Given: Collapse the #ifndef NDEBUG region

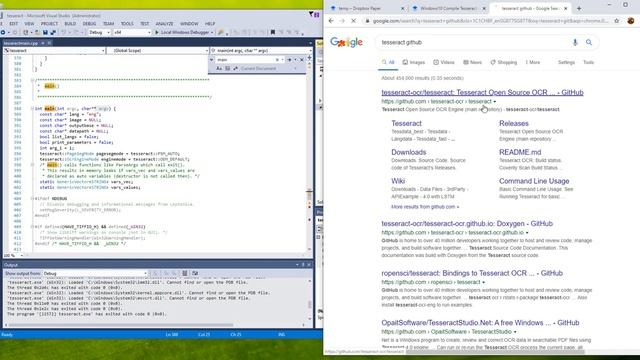Looking at the screenshot, I should click(x=32, y=198).
